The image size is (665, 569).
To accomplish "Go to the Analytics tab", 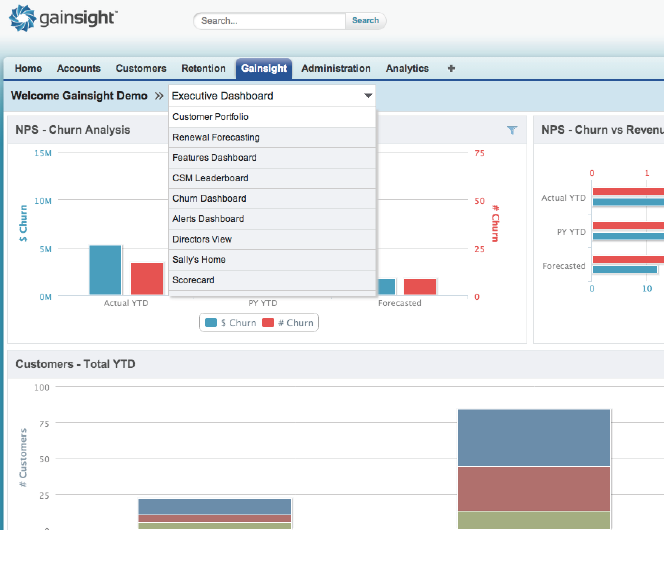I will (x=407, y=68).
